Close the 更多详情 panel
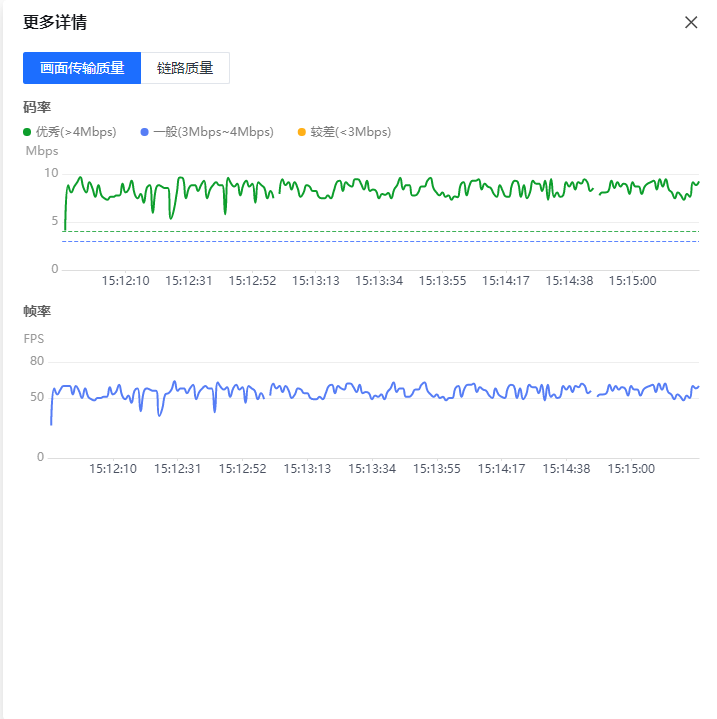Viewport: 717px width, 719px height. pyautogui.click(x=691, y=22)
